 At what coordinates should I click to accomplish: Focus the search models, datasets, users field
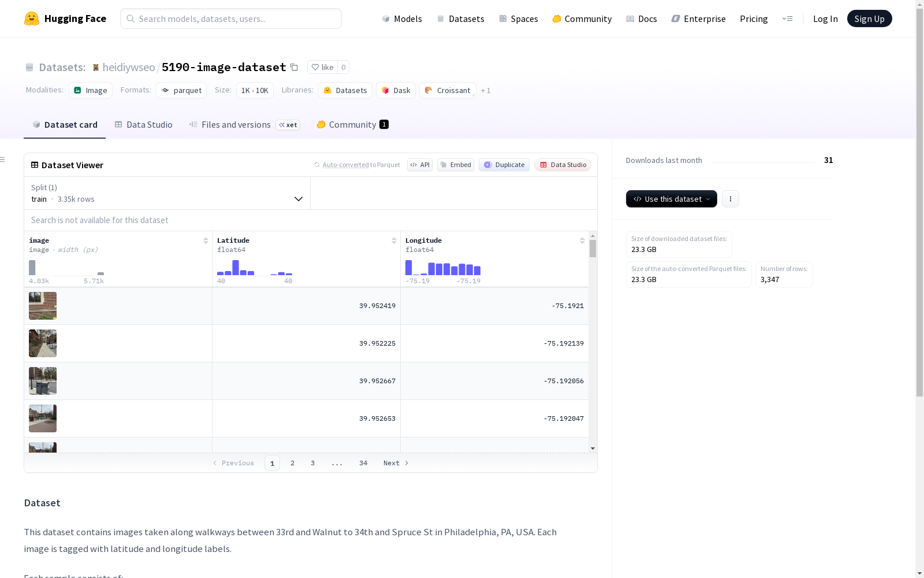231,18
